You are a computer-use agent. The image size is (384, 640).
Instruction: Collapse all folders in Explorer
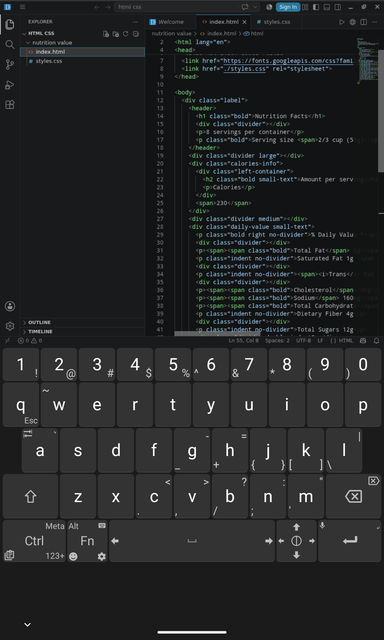point(136,33)
